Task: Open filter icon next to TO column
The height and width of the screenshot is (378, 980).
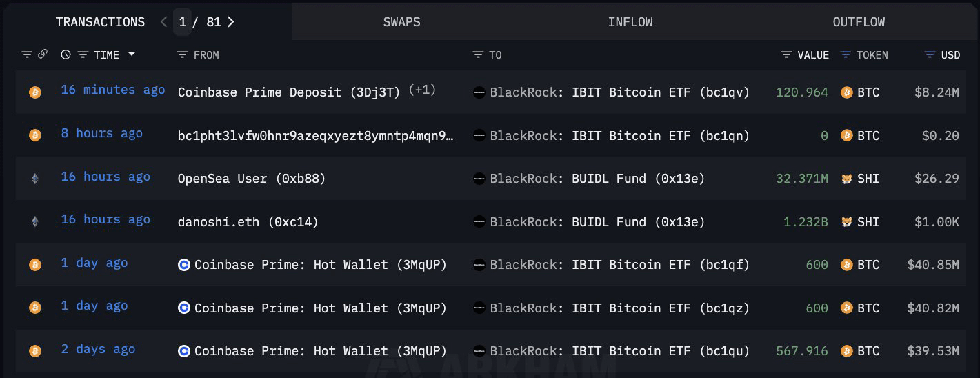Action: [478, 55]
